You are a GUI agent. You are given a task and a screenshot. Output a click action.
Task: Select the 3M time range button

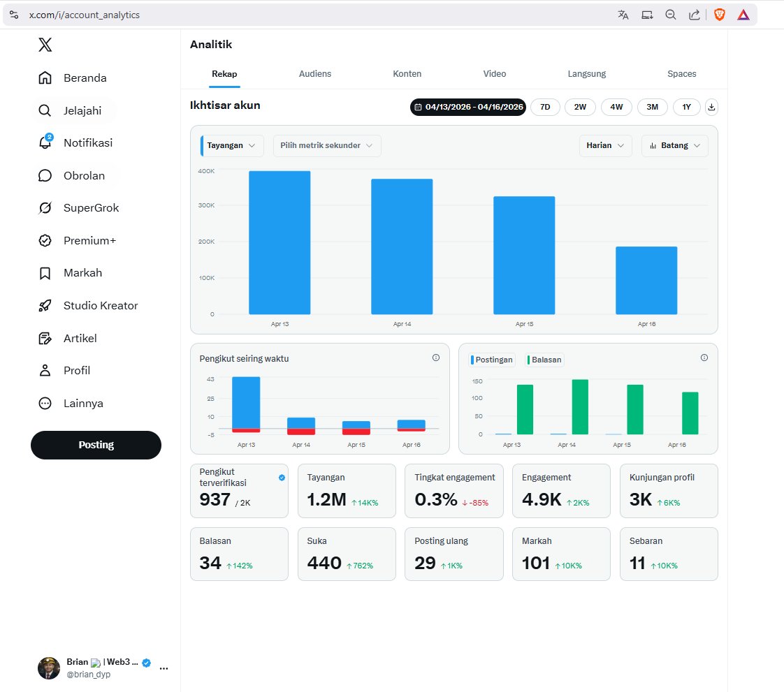(652, 107)
